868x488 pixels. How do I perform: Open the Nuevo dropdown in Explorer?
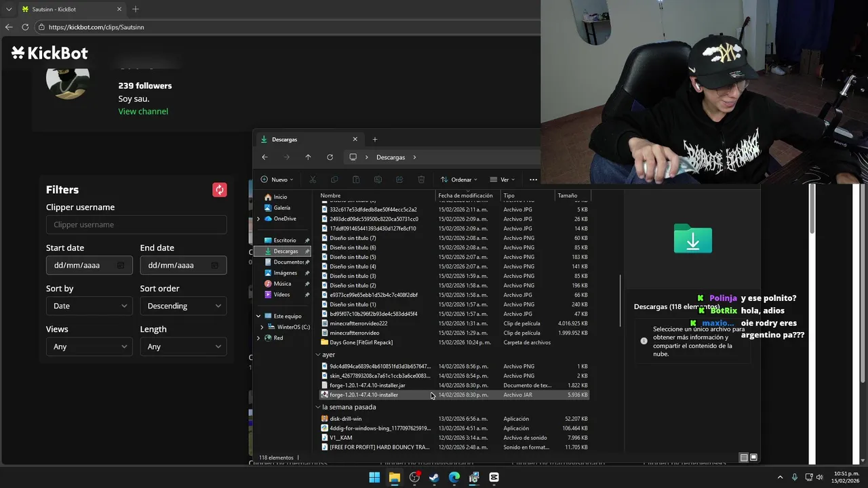[277, 180]
